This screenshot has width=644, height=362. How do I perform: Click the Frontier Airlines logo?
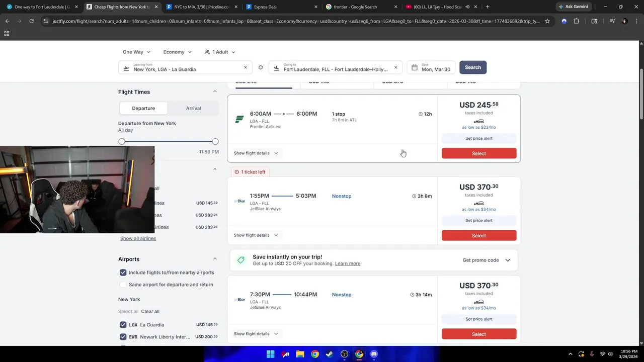[x=239, y=119]
